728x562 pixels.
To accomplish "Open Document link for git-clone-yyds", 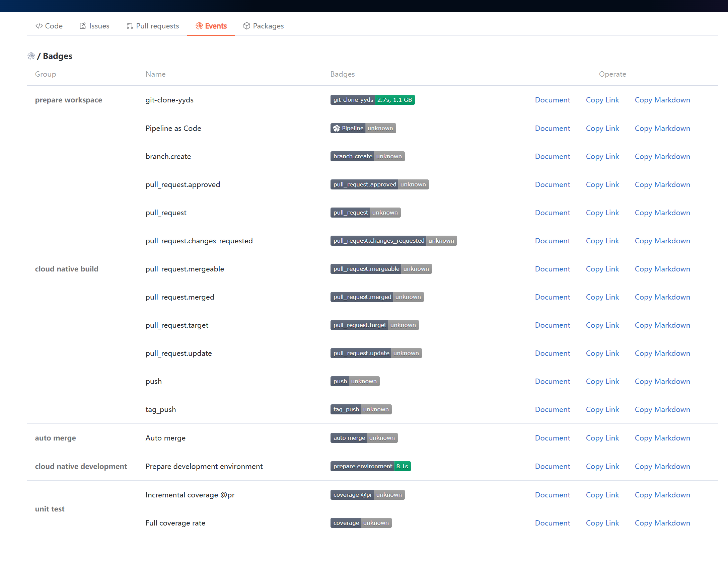I will [552, 100].
